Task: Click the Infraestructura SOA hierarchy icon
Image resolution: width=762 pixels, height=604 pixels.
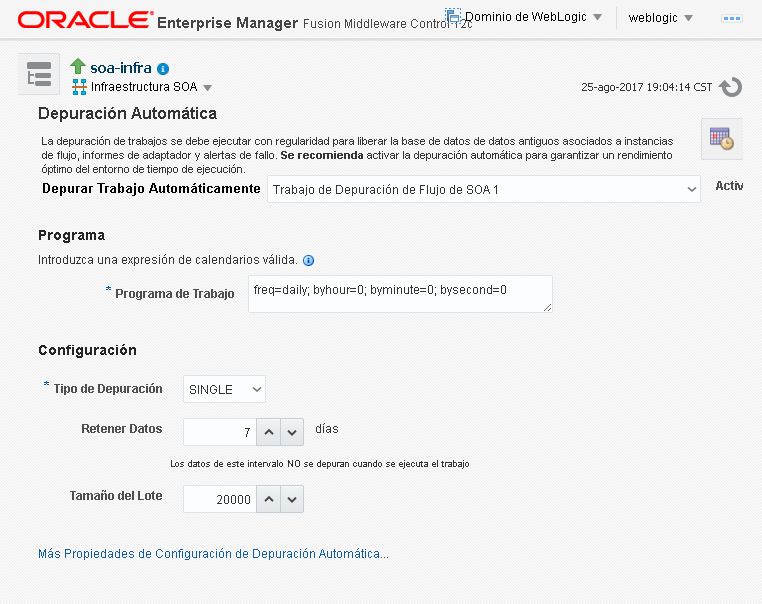Action: [x=79, y=87]
